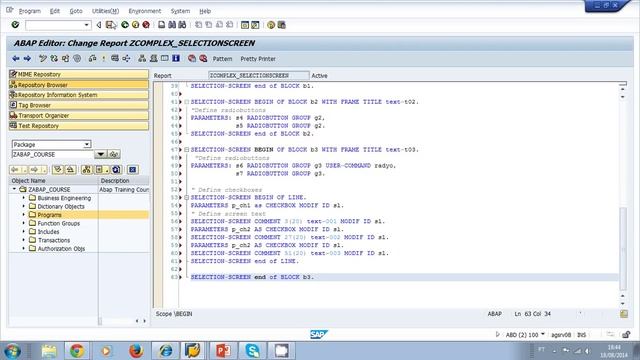Click the Report name field ZCOMPLEX_SELECTIONSCREEN
The width and height of the screenshot is (640, 360).
258,76
